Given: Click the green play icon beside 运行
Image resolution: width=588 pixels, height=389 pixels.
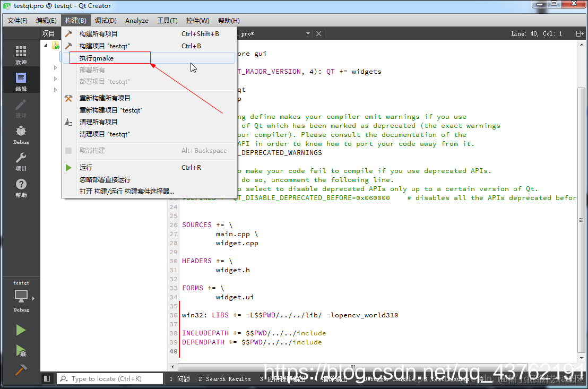Looking at the screenshot, I should pyautogui.click(x=68, y=167).
